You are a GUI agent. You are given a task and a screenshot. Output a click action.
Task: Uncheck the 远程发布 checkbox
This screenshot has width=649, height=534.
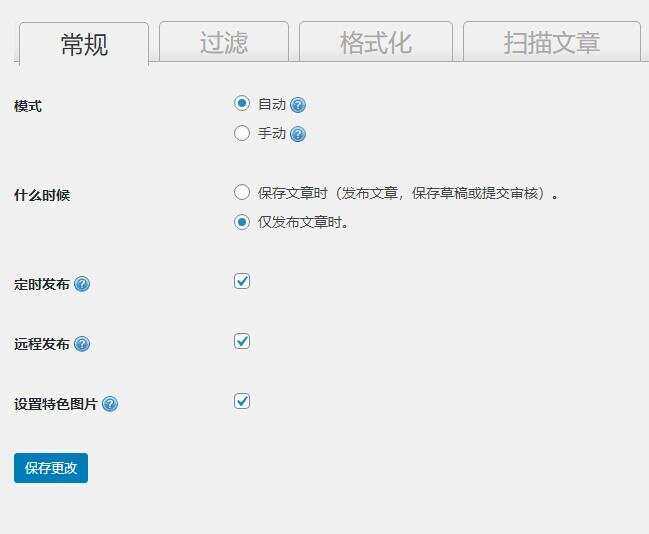(242, 341)
